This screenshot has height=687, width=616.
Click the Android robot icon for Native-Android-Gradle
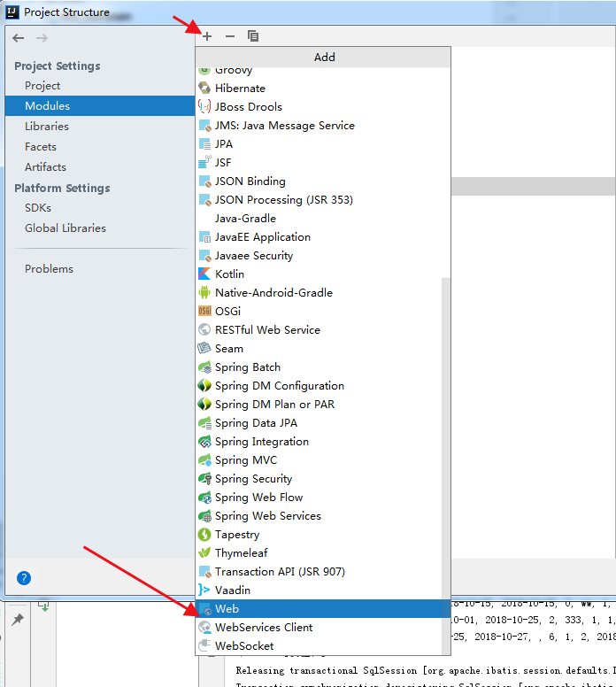click(204, 293)
